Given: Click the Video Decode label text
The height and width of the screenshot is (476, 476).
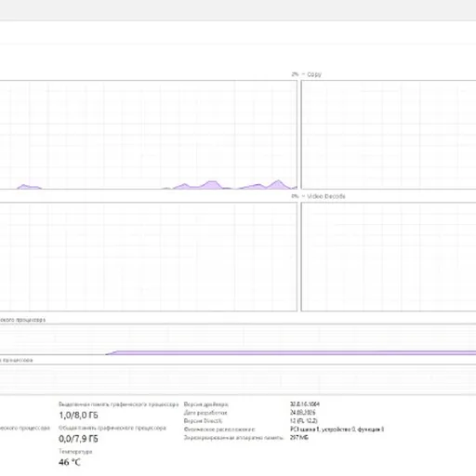Looking at the screenshot, I should pos(326,196).
